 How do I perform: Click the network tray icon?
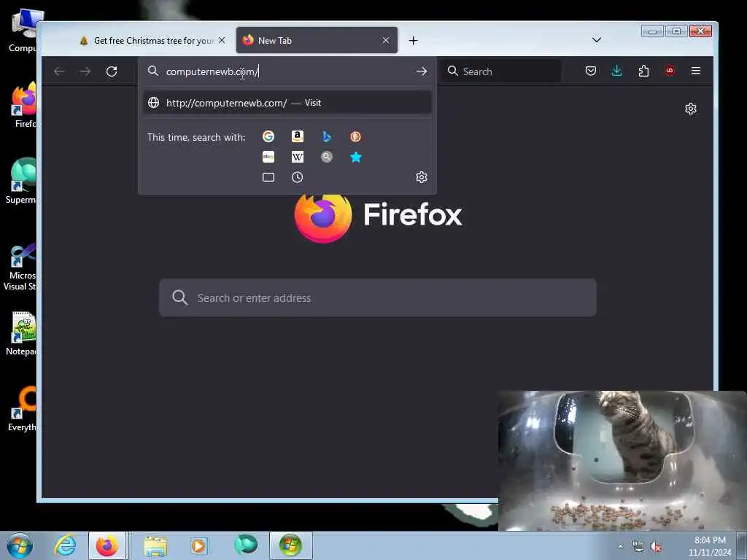pos(638,547)
